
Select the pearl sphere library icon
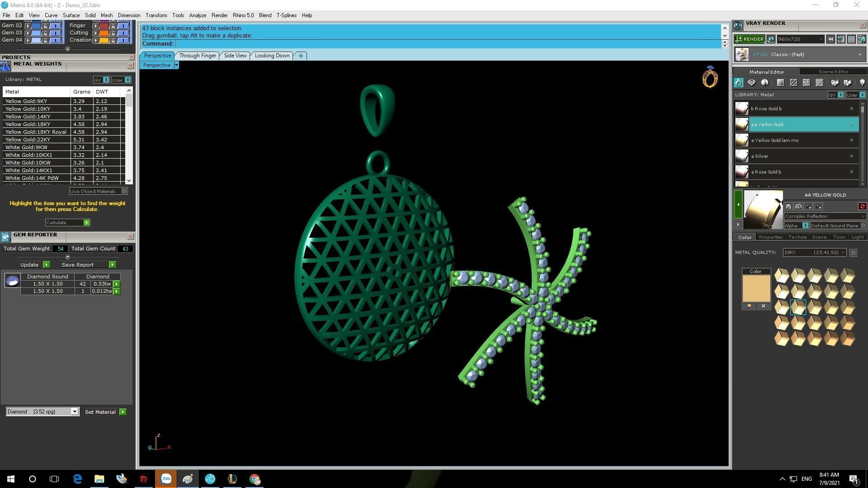coord(764,83)
